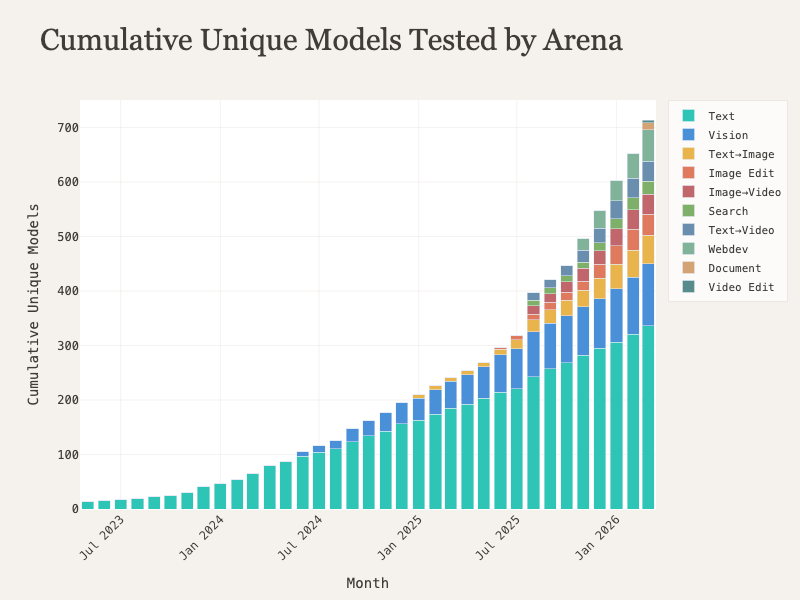The image size is (800, 600).
Task: Click the Text legend color swatch
Action: click(688, 116)
